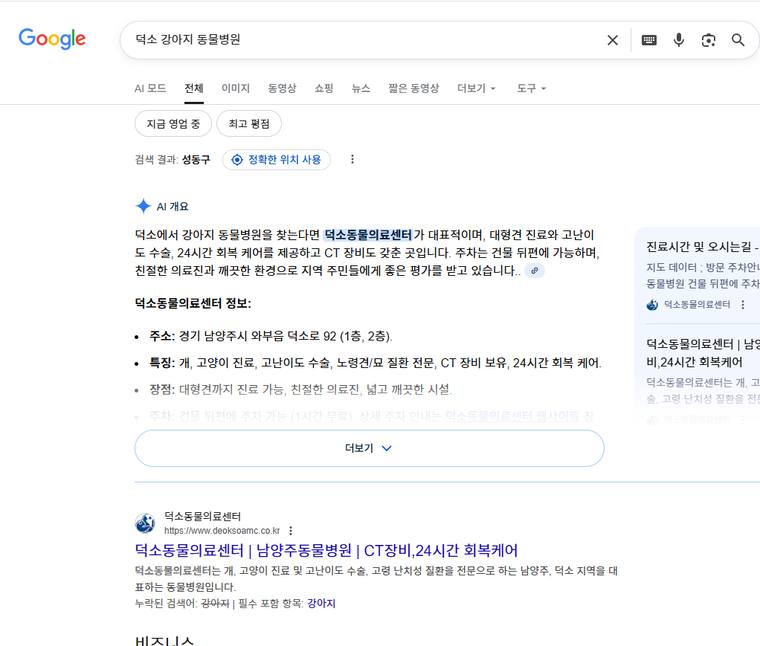The image size is (760, 646).
Task: Open the 뉴스 tab
Action: [x=361, y=88]
